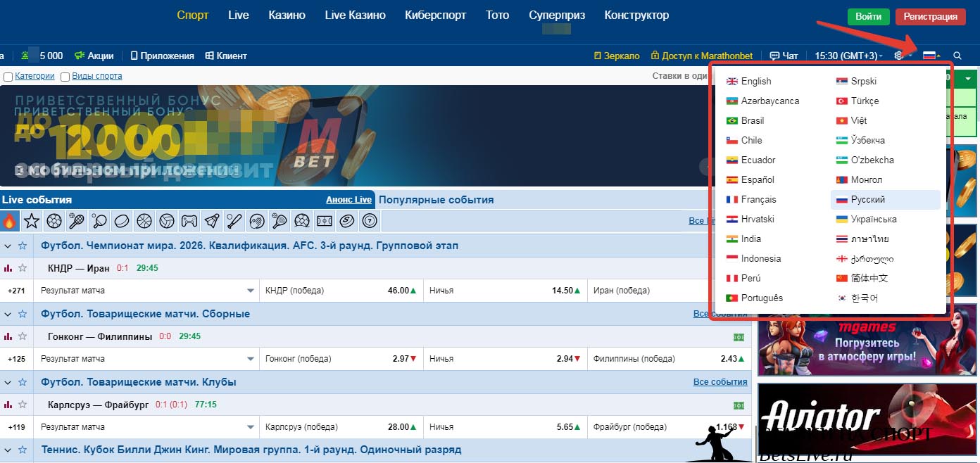This screenshot has height=463, width=980.
Task: Select English from the language list
Action: click(755, 81)
